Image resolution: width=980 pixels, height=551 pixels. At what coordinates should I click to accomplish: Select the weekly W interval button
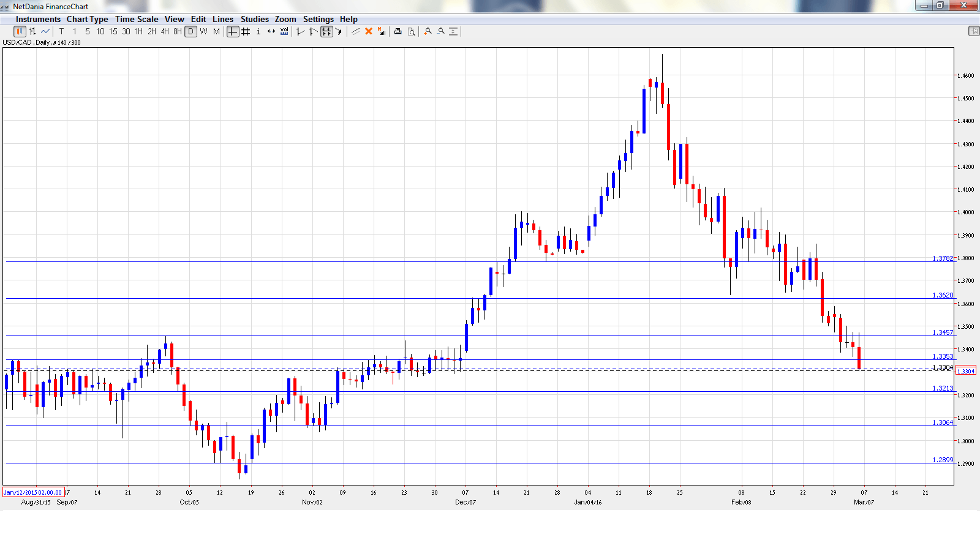203,31
